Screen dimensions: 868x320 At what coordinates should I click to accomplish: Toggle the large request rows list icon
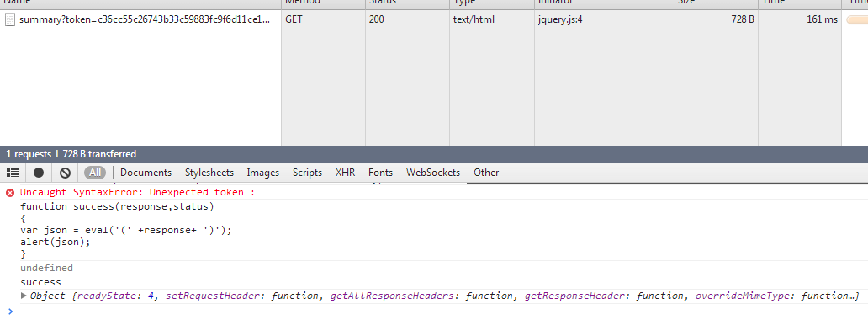pyautogui.click(x=13, y=173)
